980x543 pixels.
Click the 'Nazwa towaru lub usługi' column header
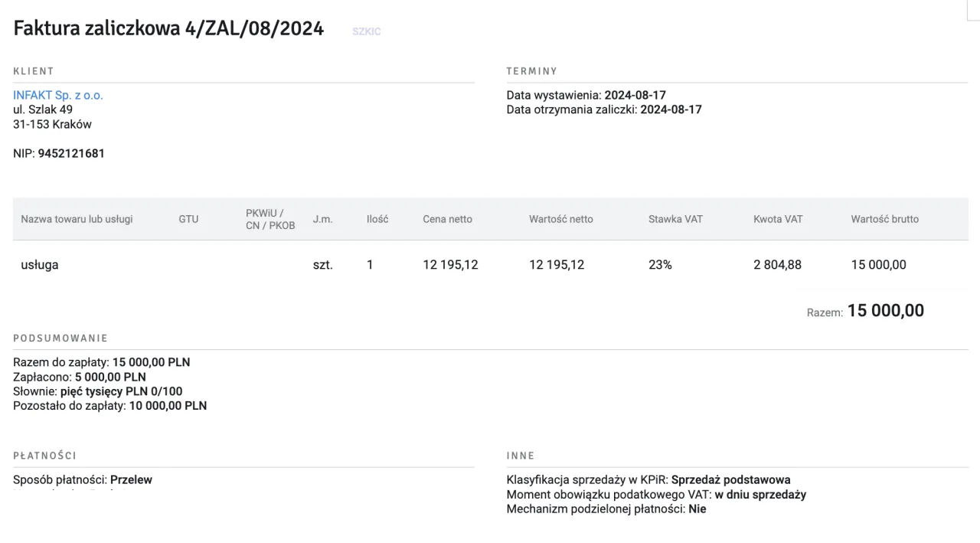(77, 219)
